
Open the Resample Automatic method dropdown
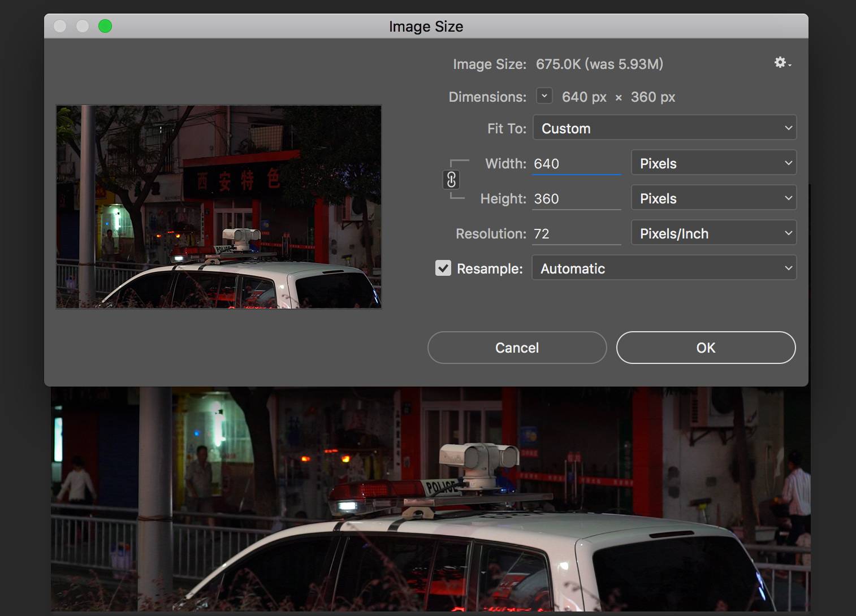(664, 268)
